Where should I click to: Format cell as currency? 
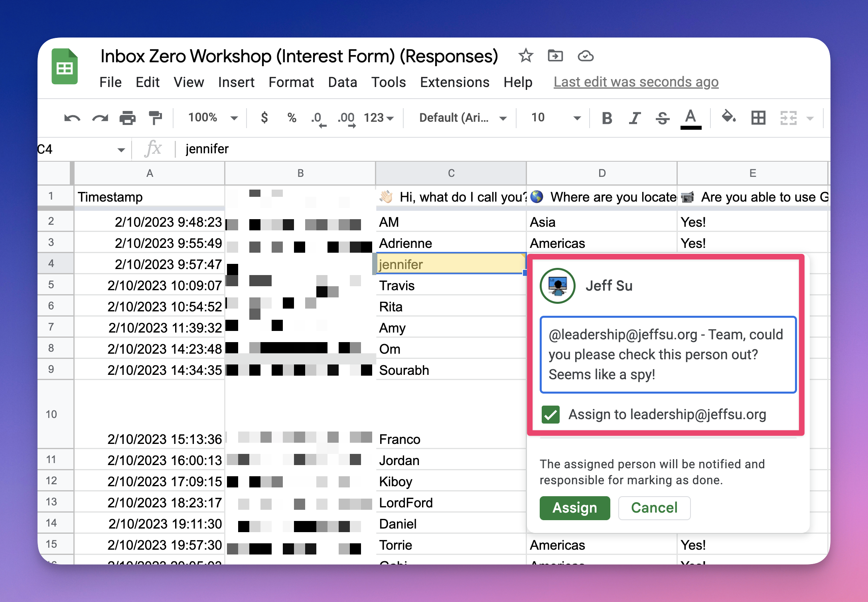(x=264, y=117)
